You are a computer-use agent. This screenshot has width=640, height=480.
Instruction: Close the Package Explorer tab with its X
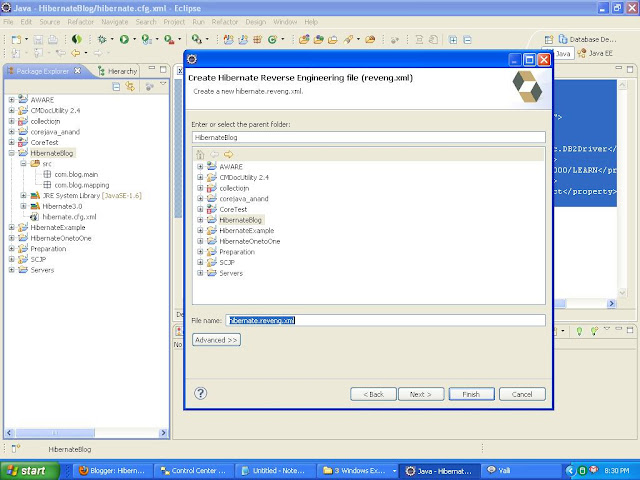(x=78, y=71)
